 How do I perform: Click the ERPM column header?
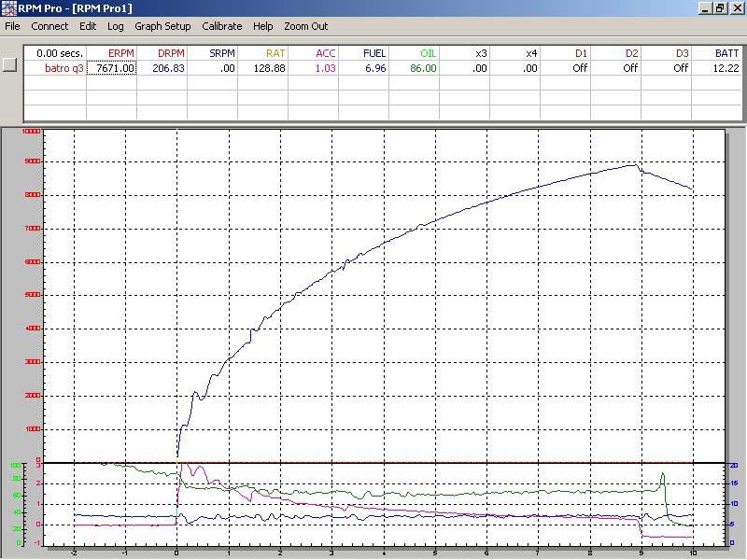[x=112, y=53]
